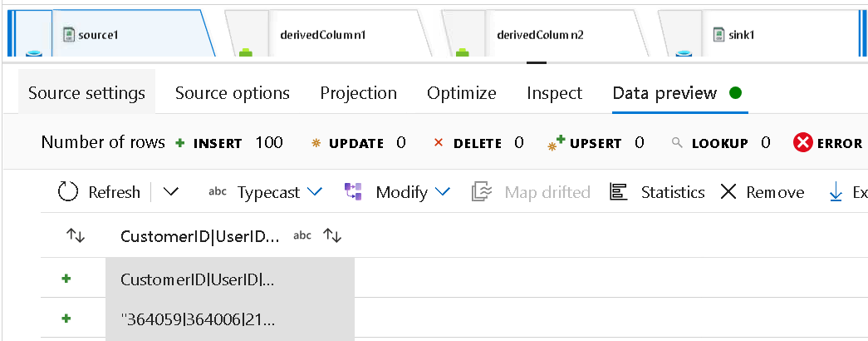Open the Inspect tab
Viewport: 868px width, 341px height.
click(x=554, y=92)
